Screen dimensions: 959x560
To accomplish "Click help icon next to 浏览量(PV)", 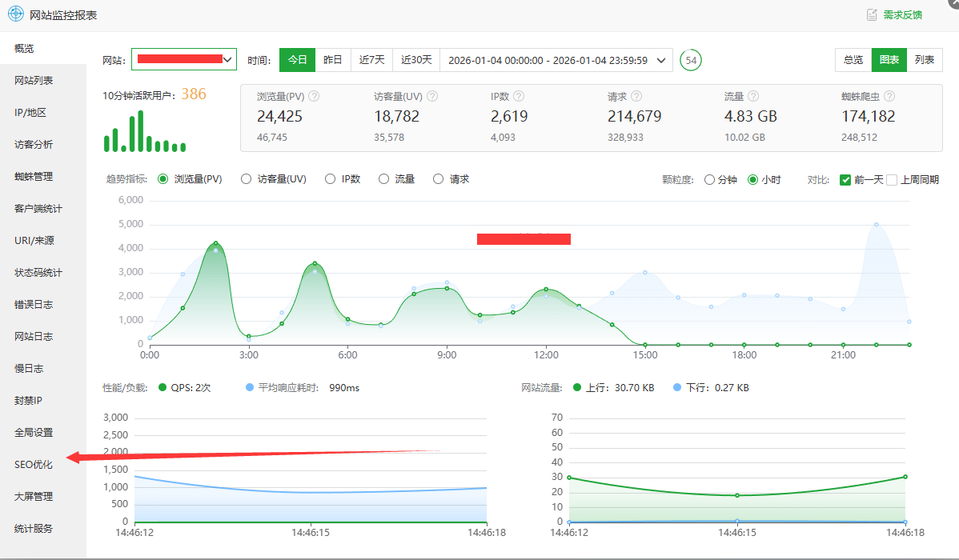I will tap(314, 96).
